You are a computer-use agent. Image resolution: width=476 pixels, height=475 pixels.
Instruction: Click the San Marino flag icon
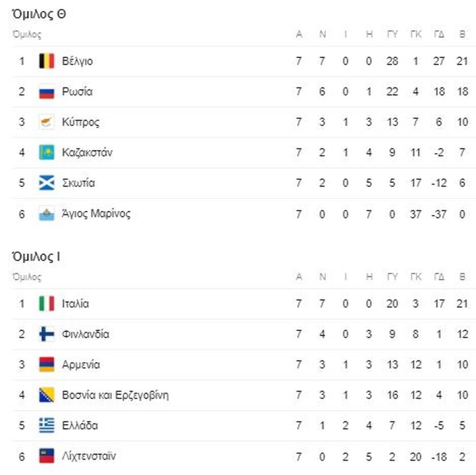coord(46,214)
